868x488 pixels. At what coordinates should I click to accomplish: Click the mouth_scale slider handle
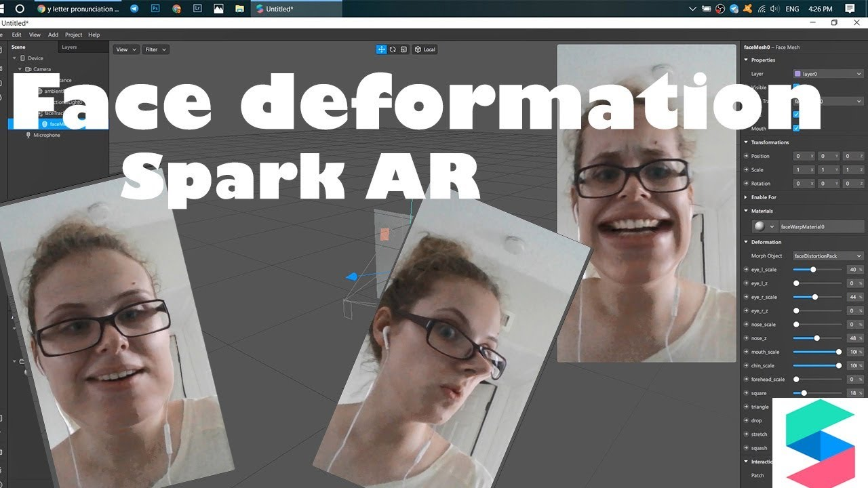(x=839, y=352)
